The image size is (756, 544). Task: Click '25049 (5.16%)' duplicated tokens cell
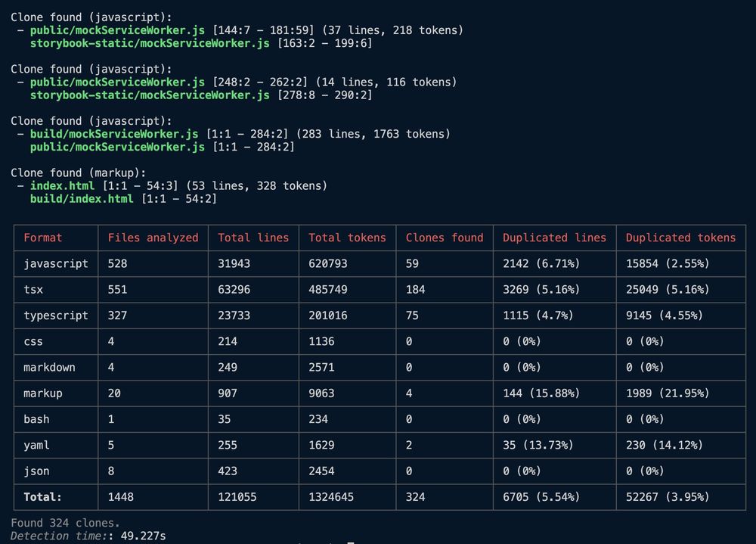(x=668, y=290)
